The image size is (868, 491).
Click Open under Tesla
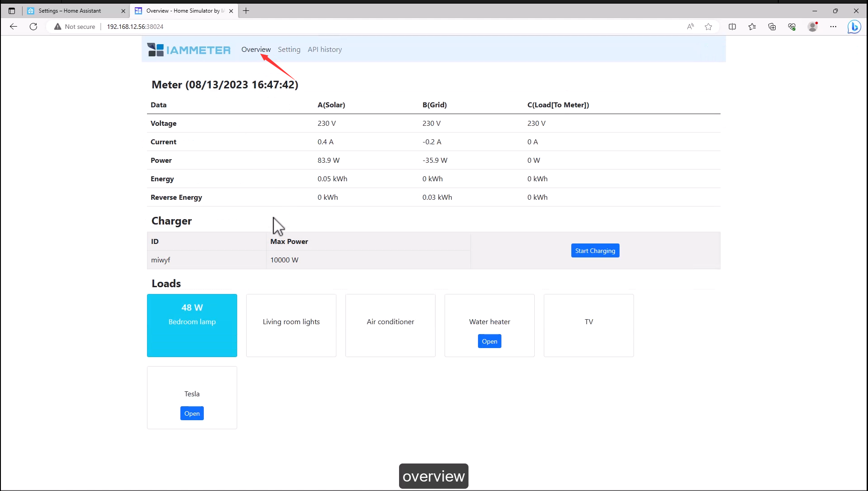click(x=192, y=413)
